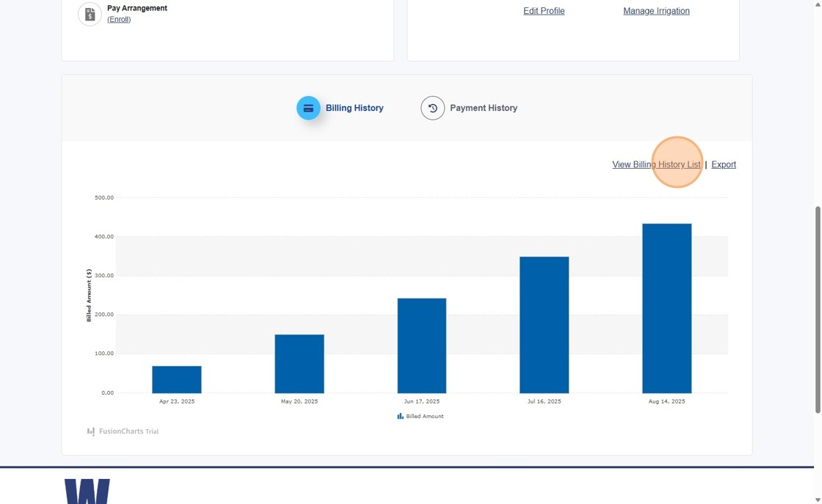Click the page vertical scrollbar thumb
This screenshot has height=504, width=822.
(x=818, y=308)
